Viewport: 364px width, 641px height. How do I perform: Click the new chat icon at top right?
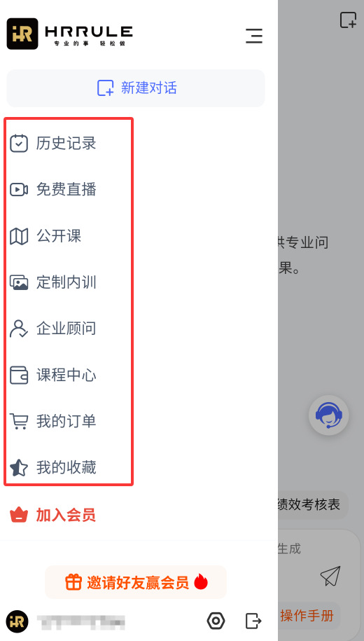point(348,20)
